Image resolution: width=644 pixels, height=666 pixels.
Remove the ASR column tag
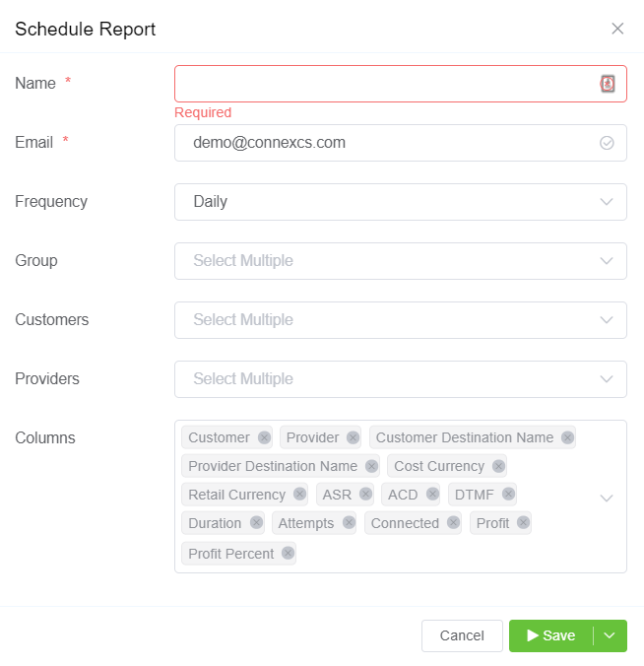365,495
